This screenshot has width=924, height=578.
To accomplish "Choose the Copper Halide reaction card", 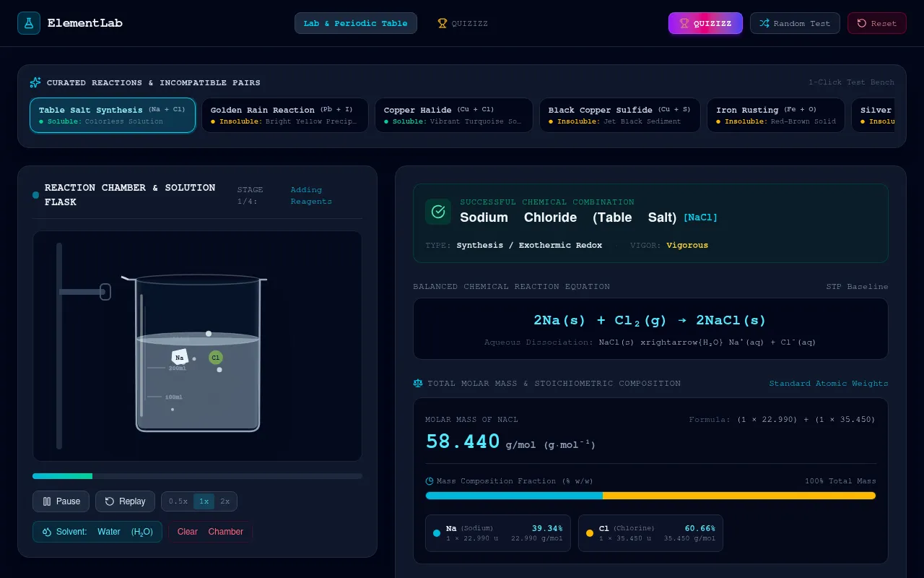I will 454,116.
